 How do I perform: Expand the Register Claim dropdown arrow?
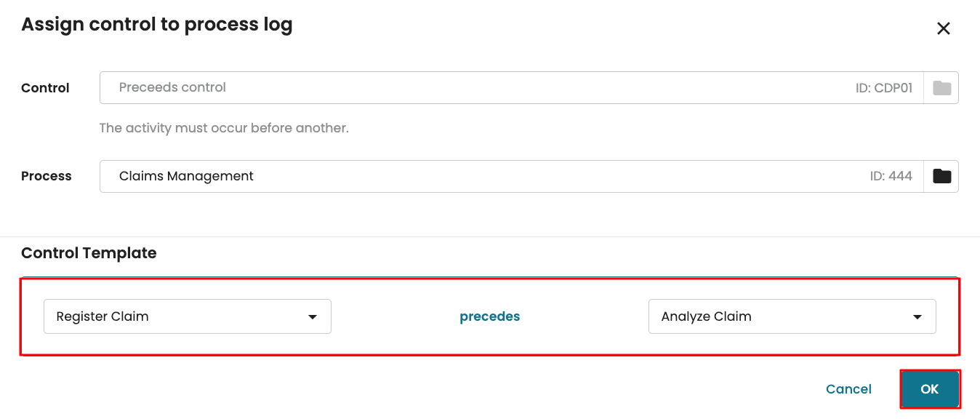click(313, 317)
